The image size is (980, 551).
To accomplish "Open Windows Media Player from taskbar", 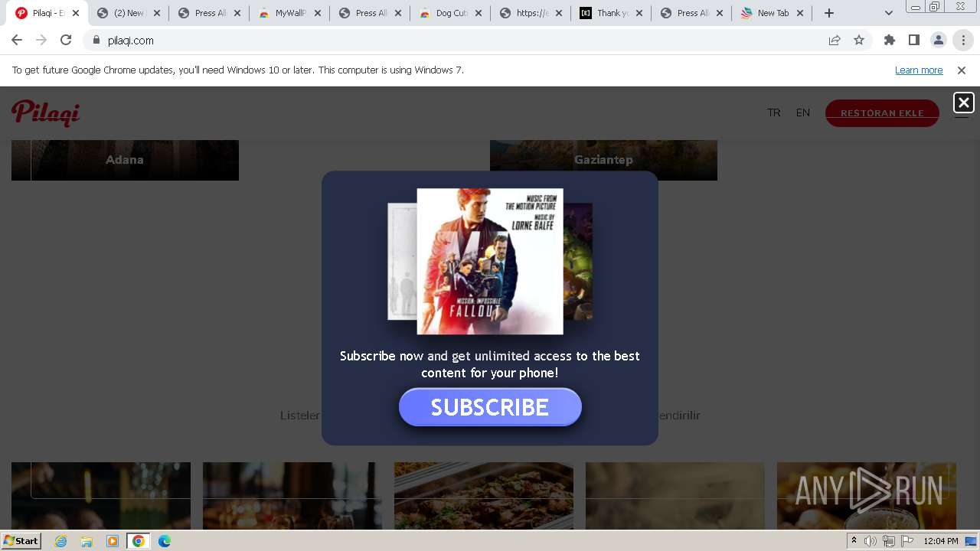I will [x=113, y=541].
